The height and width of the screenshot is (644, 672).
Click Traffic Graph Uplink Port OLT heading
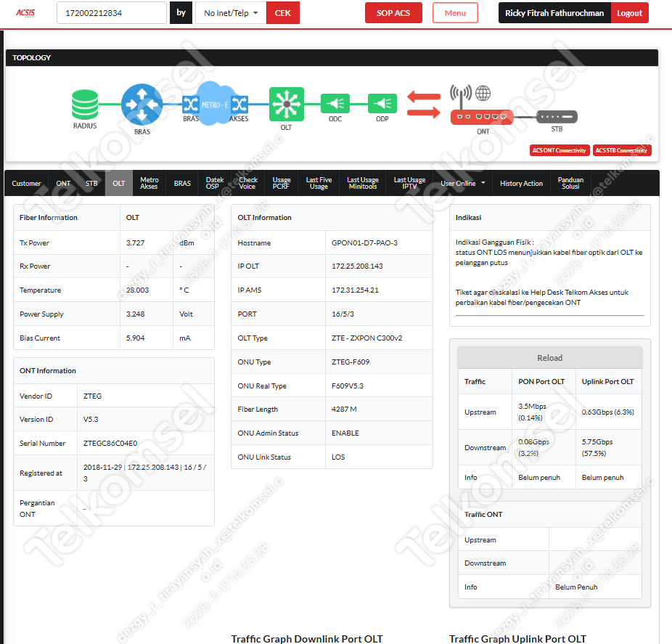[517, 639]
